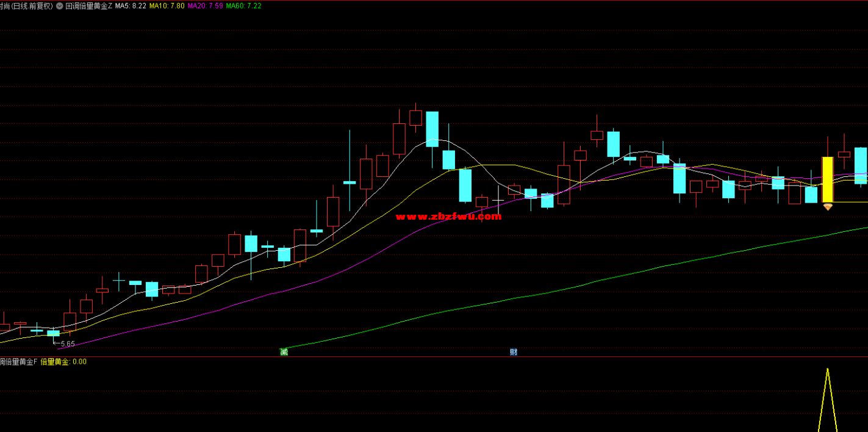Click the 5.65 lowest price label
The image size is (868, 432).
point(68,344)
